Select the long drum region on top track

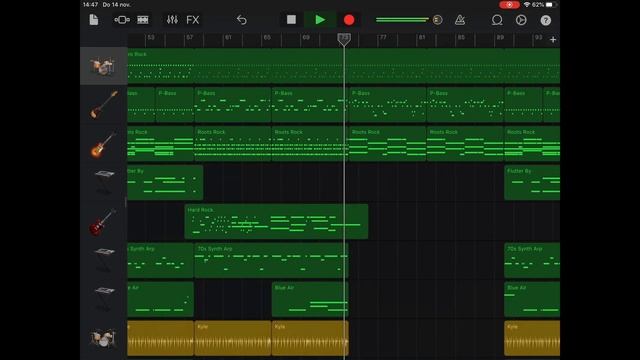coord(344,66)
